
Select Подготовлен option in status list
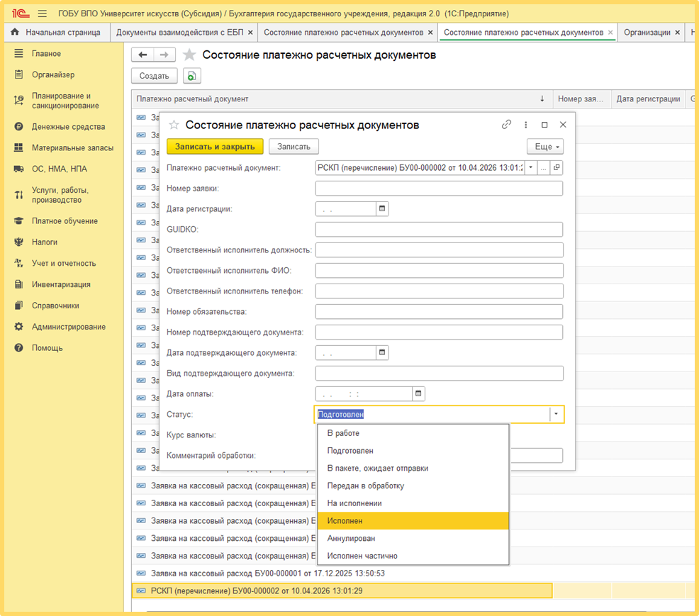click(x=413, y=451)
